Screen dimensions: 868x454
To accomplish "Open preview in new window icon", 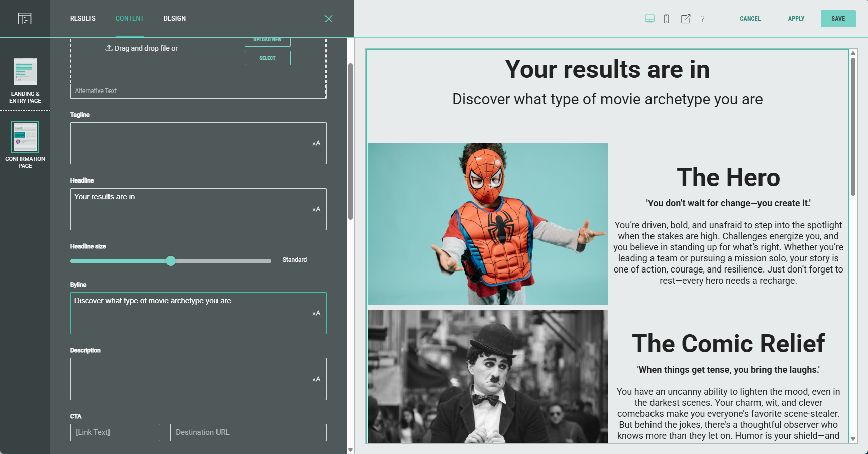I will 685,19.
